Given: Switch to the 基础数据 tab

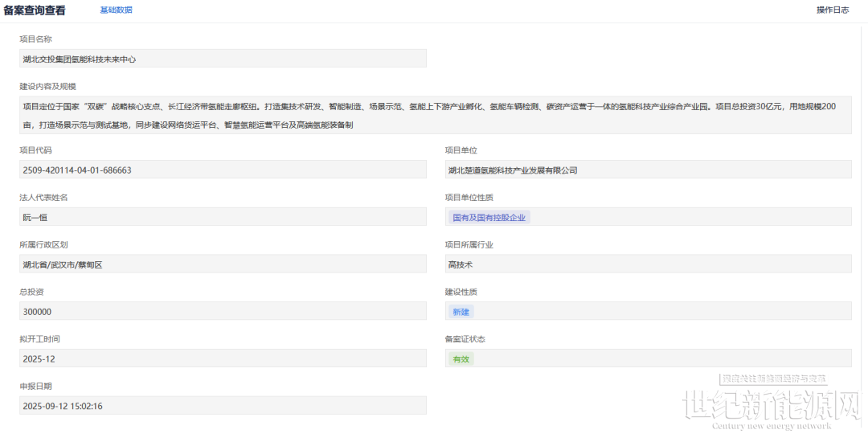Looking at the screenshot, I should tap(116, 10).
